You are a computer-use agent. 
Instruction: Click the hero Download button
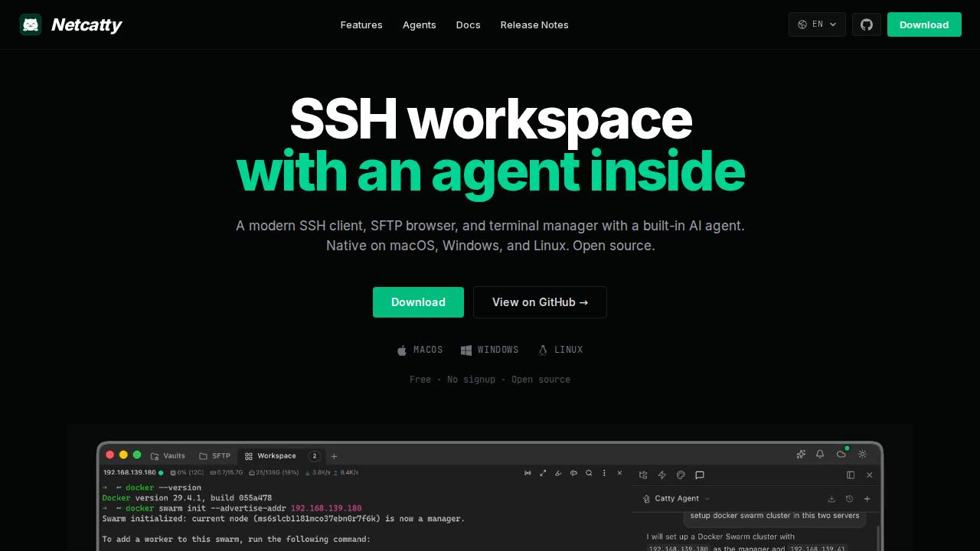(x=418, y=302)
